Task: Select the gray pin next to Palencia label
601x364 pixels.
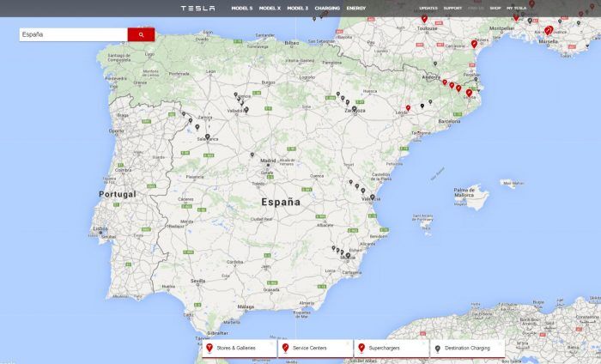Action: (x=236, y=94)
